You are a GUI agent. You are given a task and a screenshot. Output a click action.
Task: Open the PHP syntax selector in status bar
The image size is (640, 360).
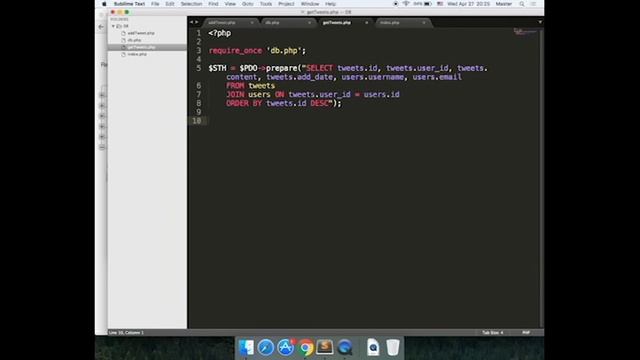click(526, 333)
